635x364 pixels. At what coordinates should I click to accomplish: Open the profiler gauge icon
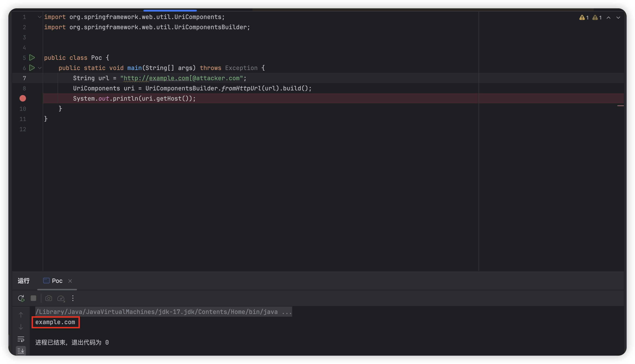coord(61,298)
